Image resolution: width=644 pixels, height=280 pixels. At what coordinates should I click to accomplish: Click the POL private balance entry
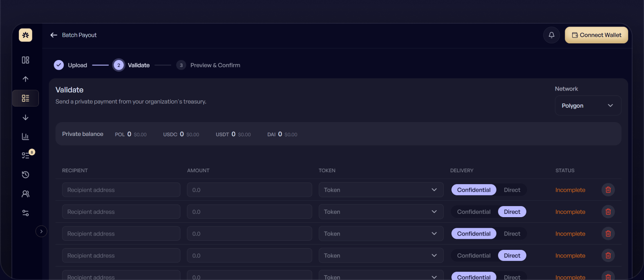coord(131,134)
